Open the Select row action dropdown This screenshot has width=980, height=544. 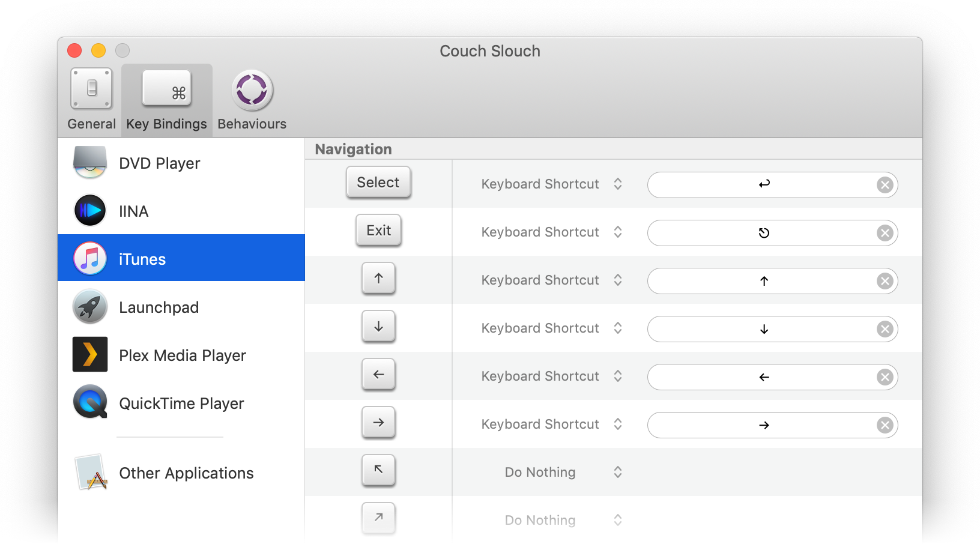551,184
